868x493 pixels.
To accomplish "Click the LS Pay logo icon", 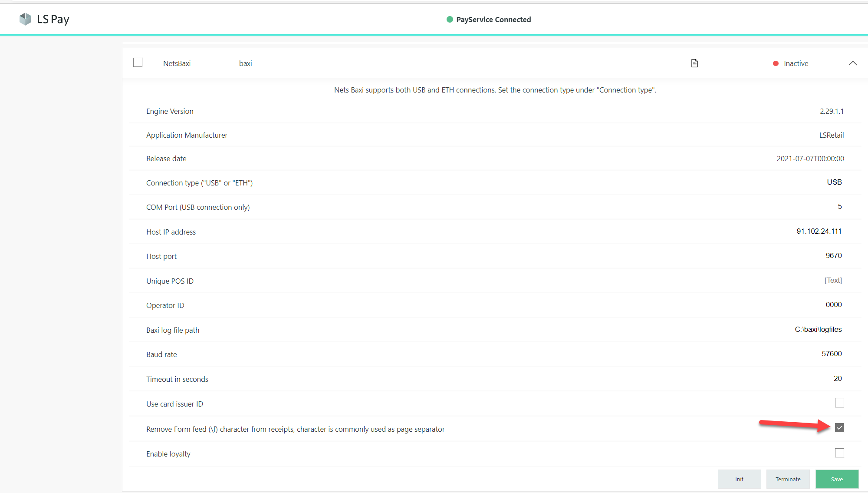I will click(26, 19).
